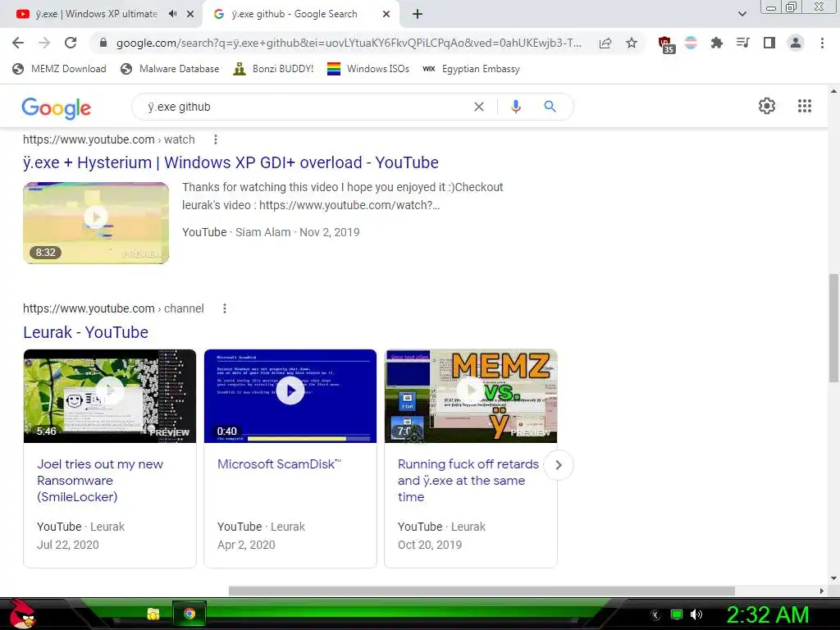Click the scroll down arrow of the page
Viewport: 840px width, 630px height.
tap(833, 578)
